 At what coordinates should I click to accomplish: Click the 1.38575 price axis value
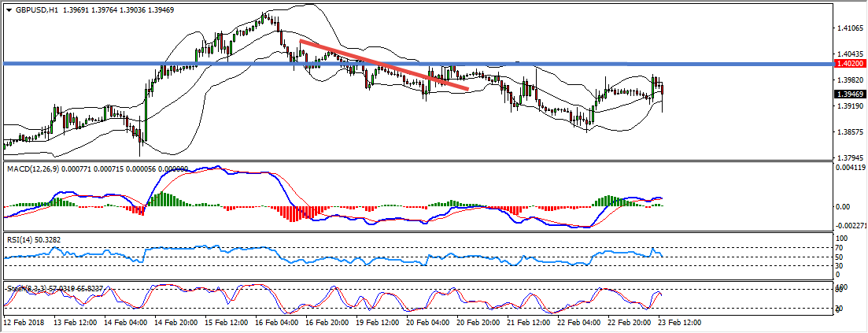[x=849, y=131]
